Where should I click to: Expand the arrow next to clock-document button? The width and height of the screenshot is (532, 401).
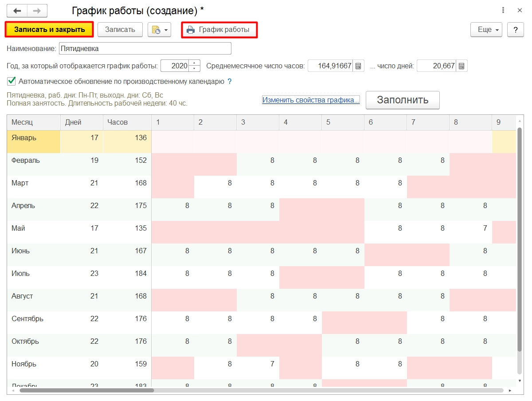[x=166, y=30]
